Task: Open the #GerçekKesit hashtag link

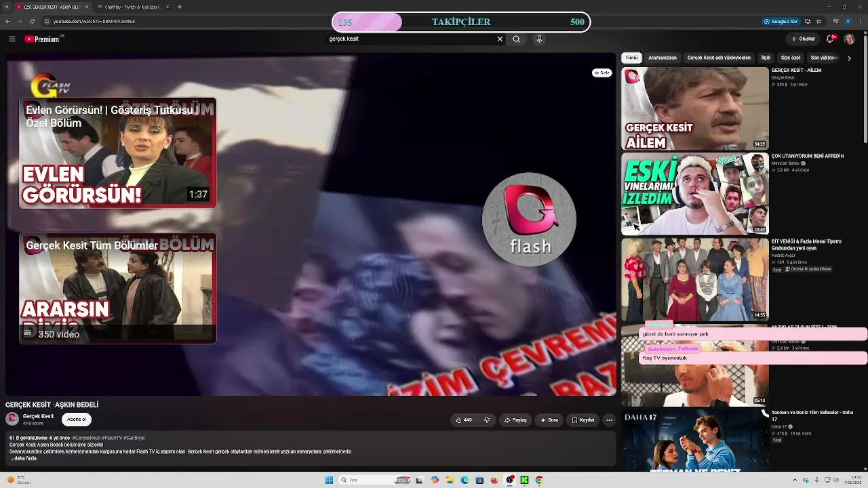Action: [86, 439]
